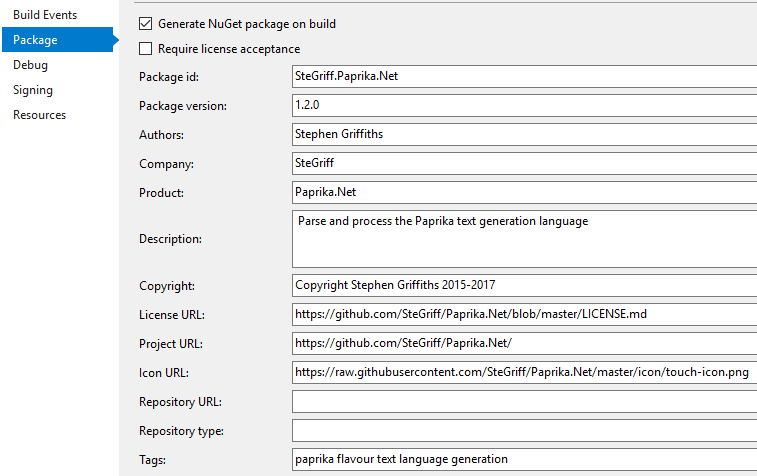The width and height of the screenshot is (757, 476).
Task: Click the 'Package id:' label
Action: click(x=168, y=77)
